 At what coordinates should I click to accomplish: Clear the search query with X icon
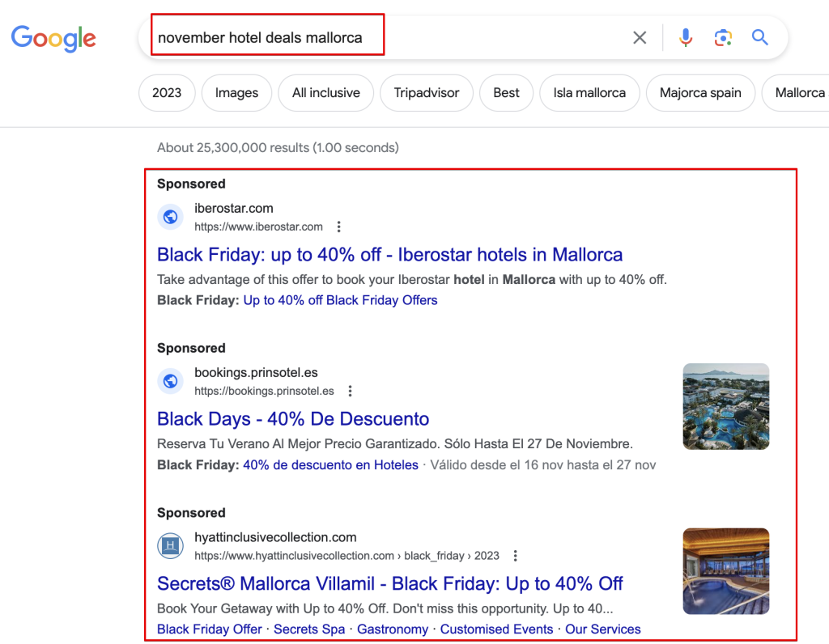pyautogui.click(x=640, y=38)
